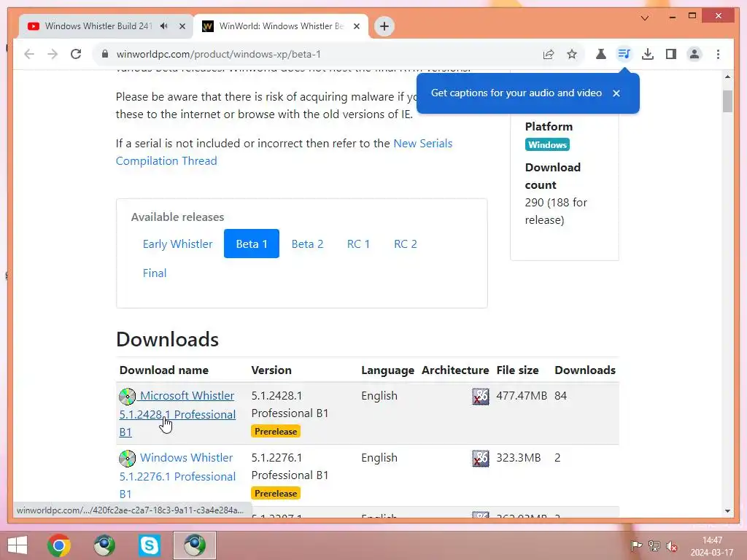Image resolution: width=747 pixels, height=560 pixels.
Task: Open Chrome three-dot menu
Action: coord(718,54)
